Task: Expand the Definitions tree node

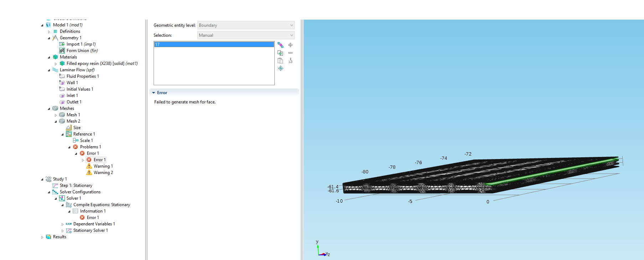Action: (x=49, y=32)
